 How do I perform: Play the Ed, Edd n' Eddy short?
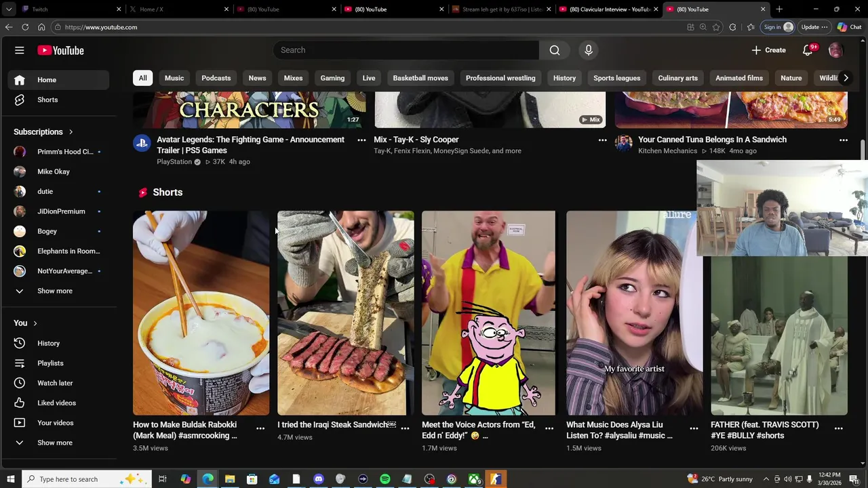pos(489,312)
